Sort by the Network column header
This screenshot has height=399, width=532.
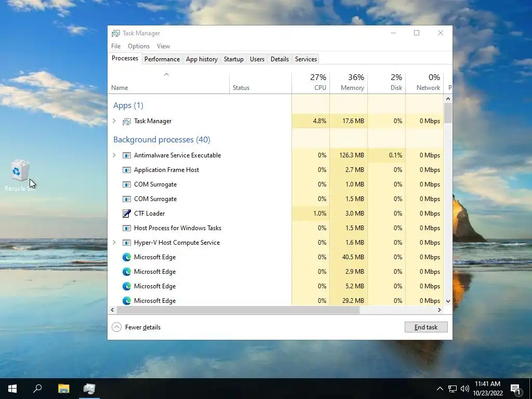pos(424,83)
